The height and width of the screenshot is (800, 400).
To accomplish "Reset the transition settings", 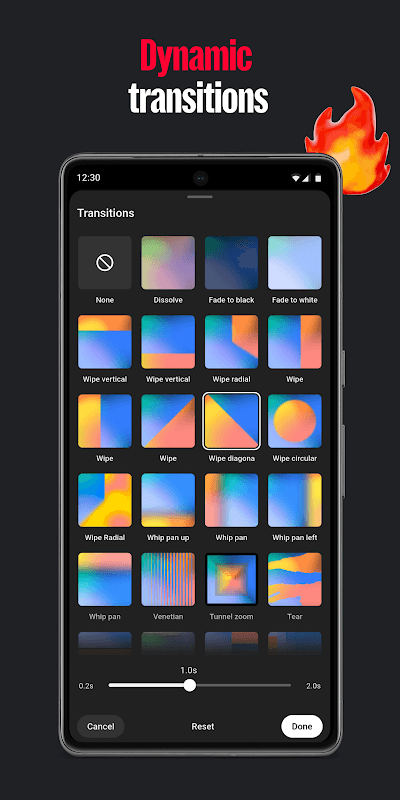I will click(203, 726).
